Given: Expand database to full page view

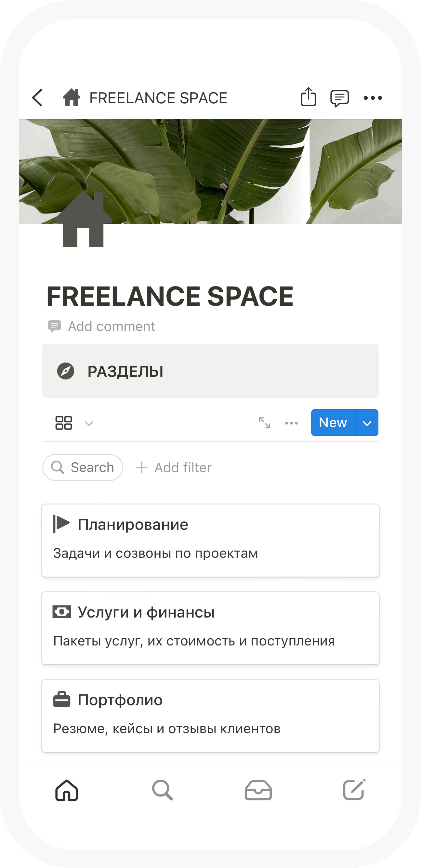Looking at the screenshot, I should tap(265, 423).
